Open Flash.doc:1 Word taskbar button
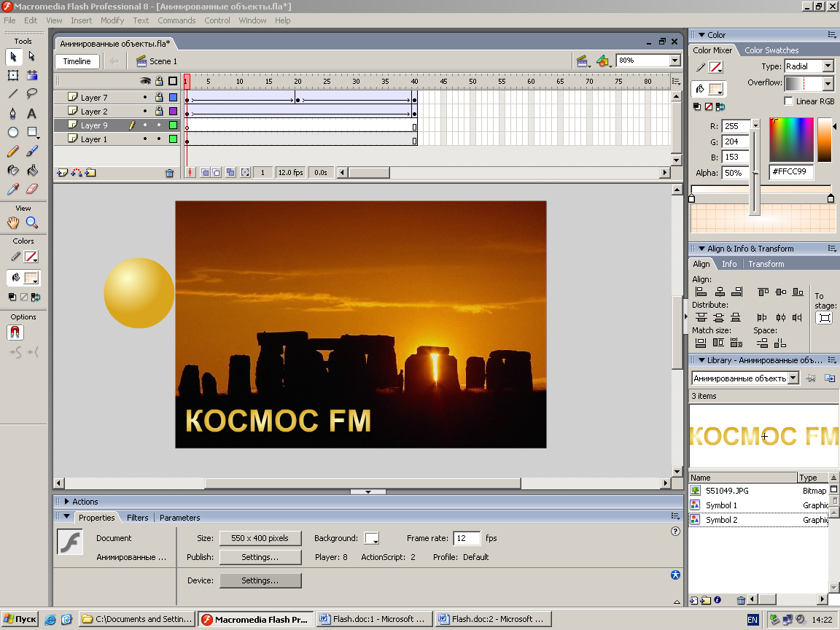Screen dimensions: 840x630 pyautogui.click(x=373, y=619)
